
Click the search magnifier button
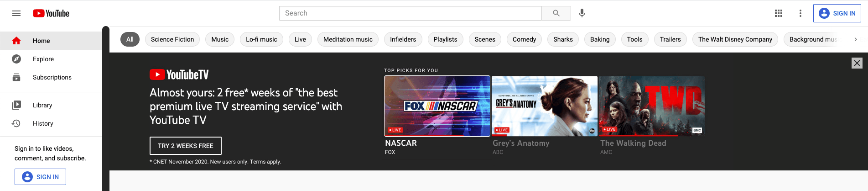click(556, 13)
